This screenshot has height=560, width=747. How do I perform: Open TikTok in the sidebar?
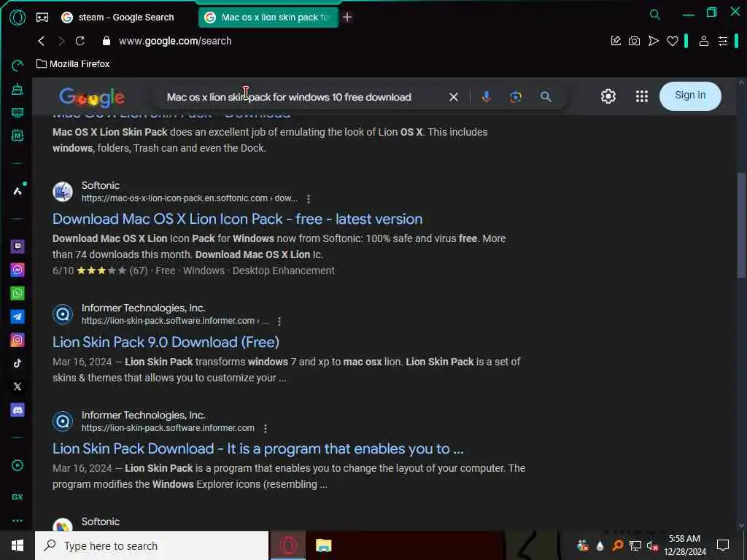(x=18, y=363)
